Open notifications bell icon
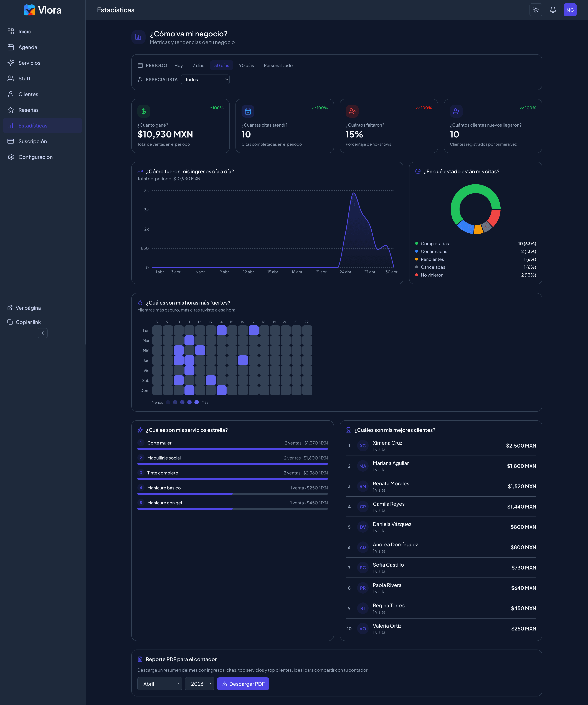This screenshot has height=705, width=588. [x=553, y=10]
